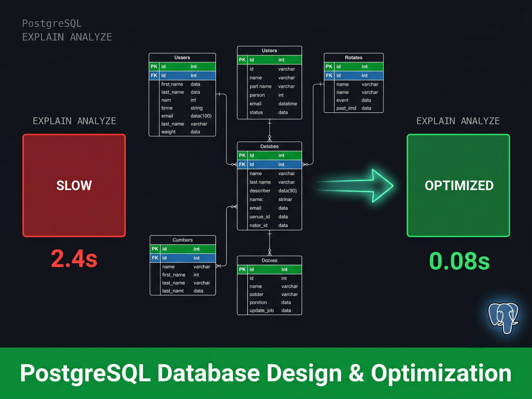Screen dimensions: 532x399
Task: Select the update_job row in Datves
Action: click(x=269, y=311)
